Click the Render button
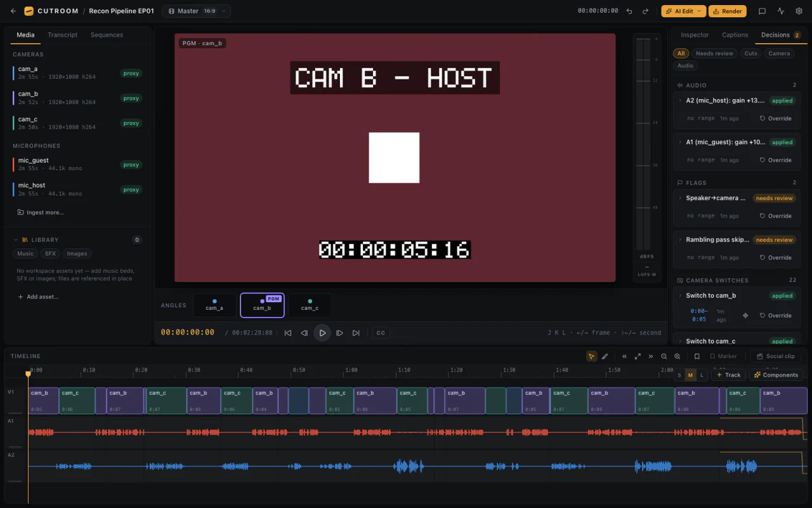Image resolution: width=812 pixels, height=508 pixels. pyautogui.click(x=727, y=11)
